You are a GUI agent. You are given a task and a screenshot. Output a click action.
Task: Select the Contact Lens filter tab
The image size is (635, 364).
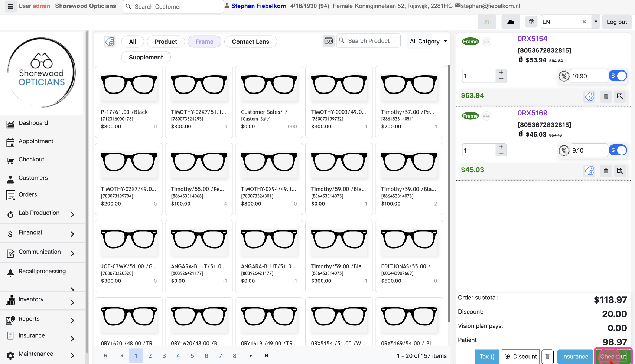250,42
